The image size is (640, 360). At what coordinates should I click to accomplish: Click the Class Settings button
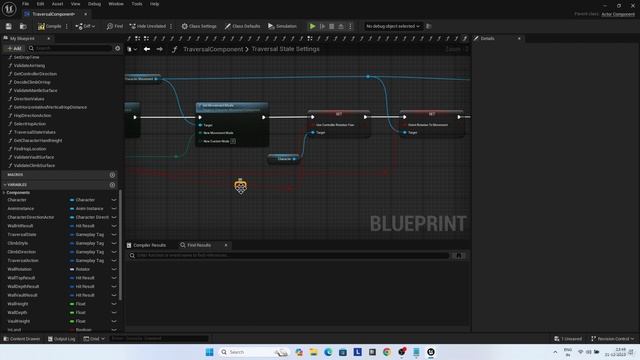pyautogui.click(x=199, y=26)
